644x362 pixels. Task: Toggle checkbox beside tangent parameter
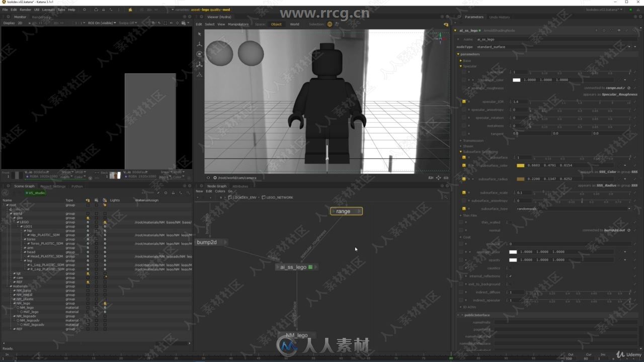click(464, 134)
